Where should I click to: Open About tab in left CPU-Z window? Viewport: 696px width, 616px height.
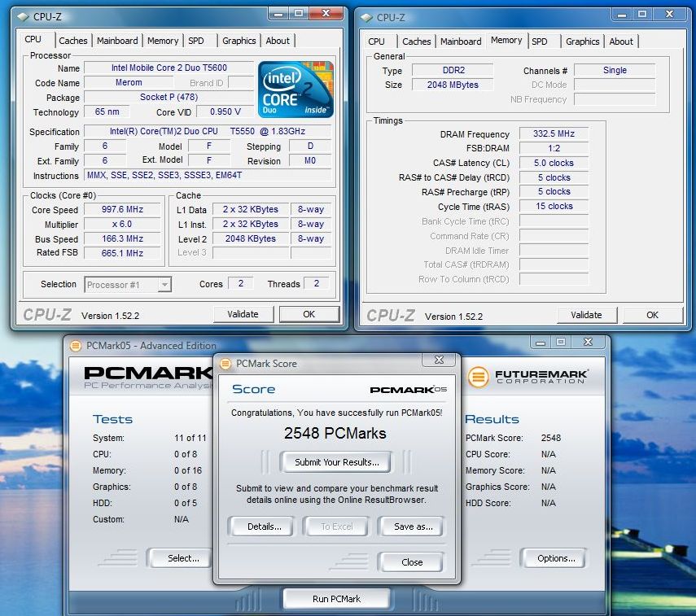(278, 41)
